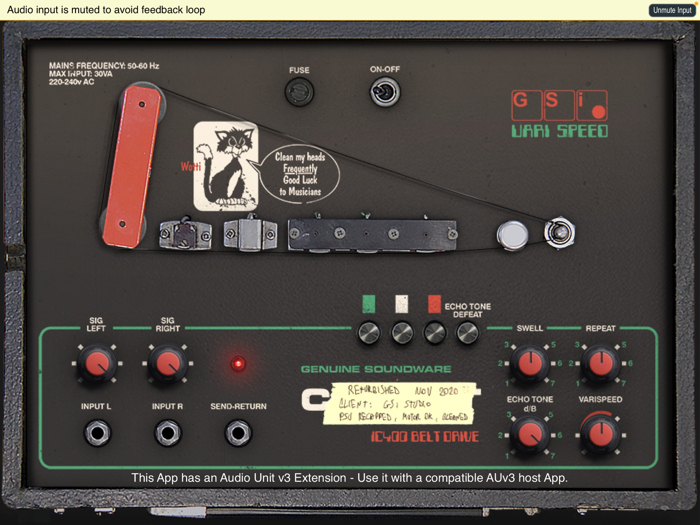Click the red LED indicator light
This screenshot has width=700, height=525.
click(x=238, y=364)
